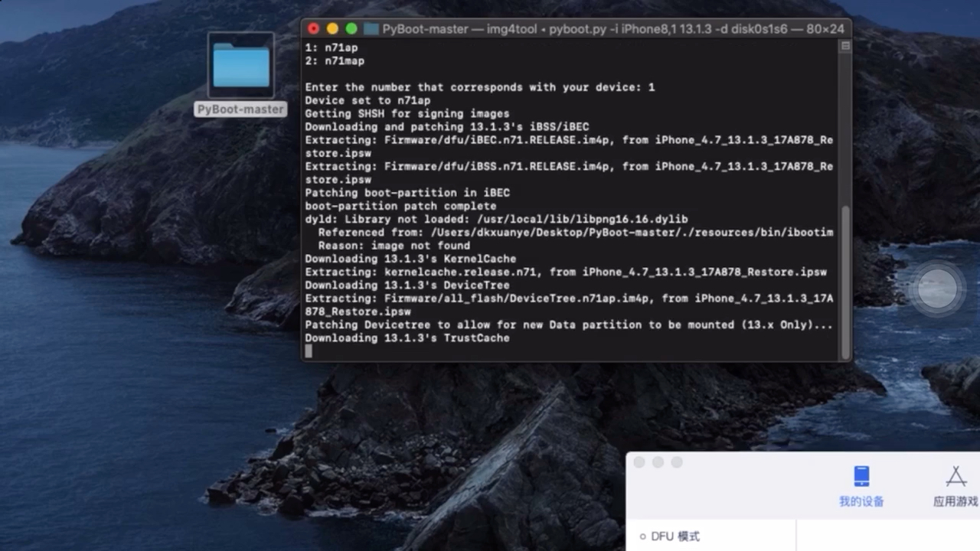Switch to the 应用游戏 tab label

pos(955,502)
